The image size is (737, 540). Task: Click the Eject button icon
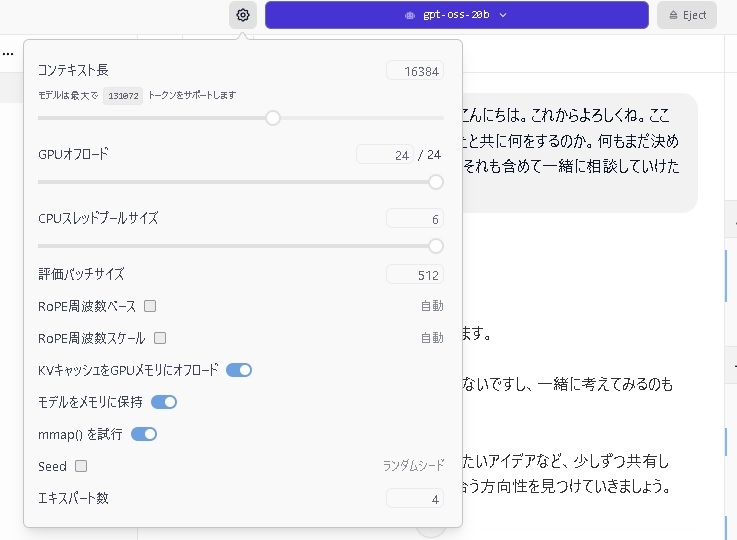point(674,15)
